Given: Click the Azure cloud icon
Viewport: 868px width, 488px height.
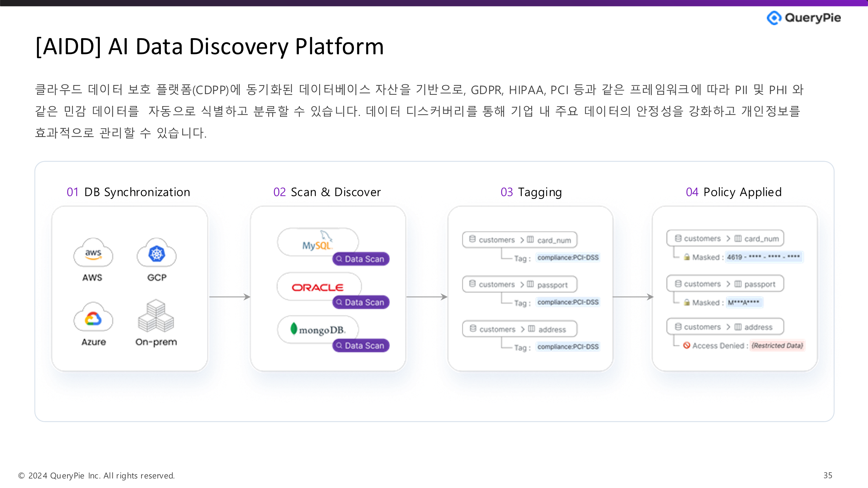Looking at the screenshot, I should tap(93, 317).
